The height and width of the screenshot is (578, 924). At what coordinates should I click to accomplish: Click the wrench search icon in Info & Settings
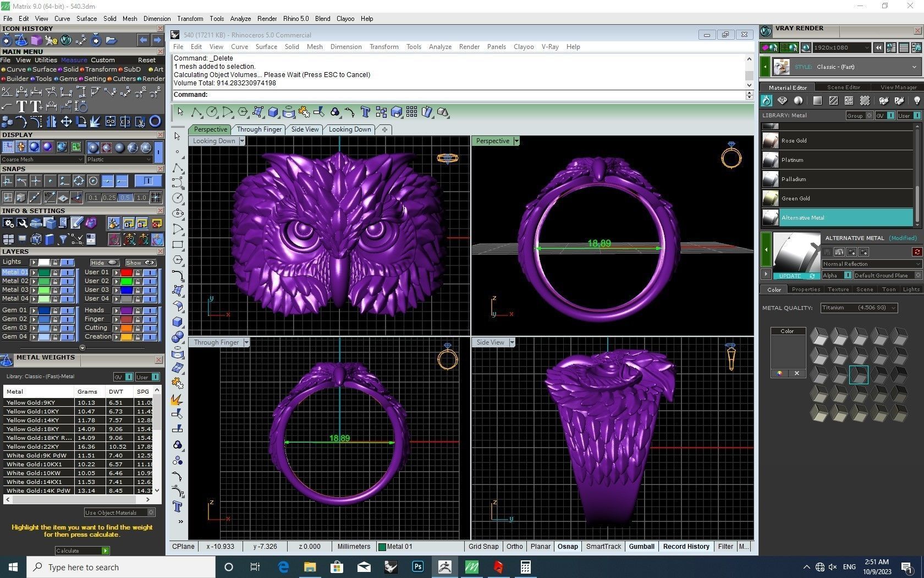[x=22, y=223]
